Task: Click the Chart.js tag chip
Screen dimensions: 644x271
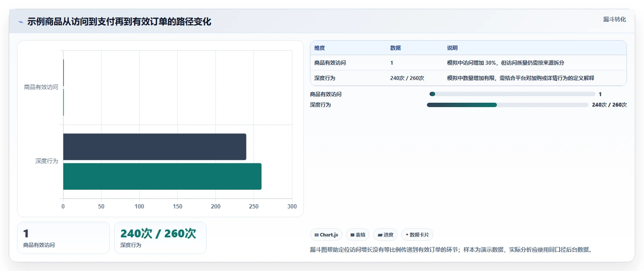Action: 326,235
